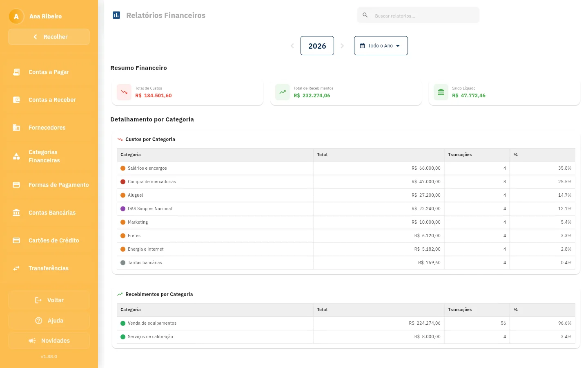The image size is (588, 368).
Task: Select Serviços de calibração row
Action: click(x=346, y=337)
